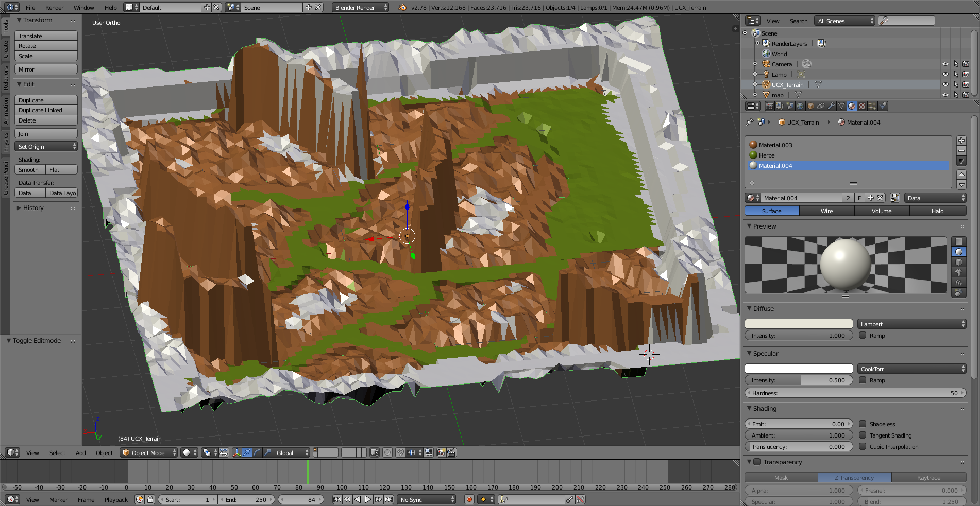
Task: Switch to the Scene properties tab (globe icon)
Action: coord(789,107)
